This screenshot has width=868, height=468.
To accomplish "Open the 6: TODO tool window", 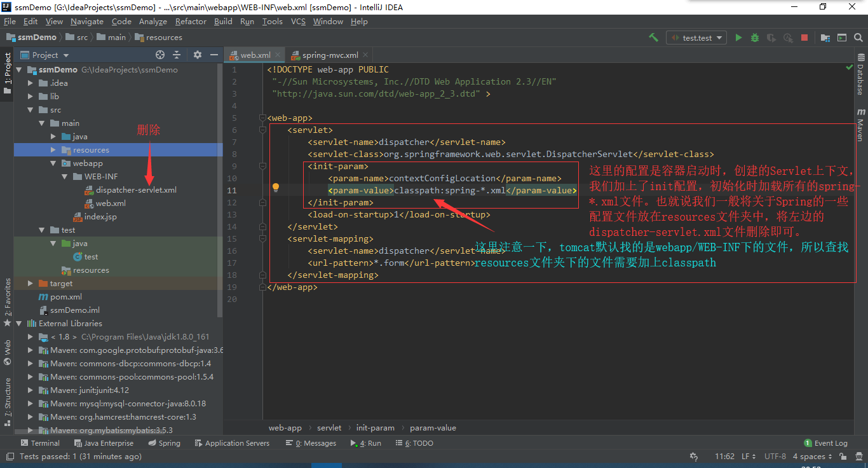I will click(414, 443).
